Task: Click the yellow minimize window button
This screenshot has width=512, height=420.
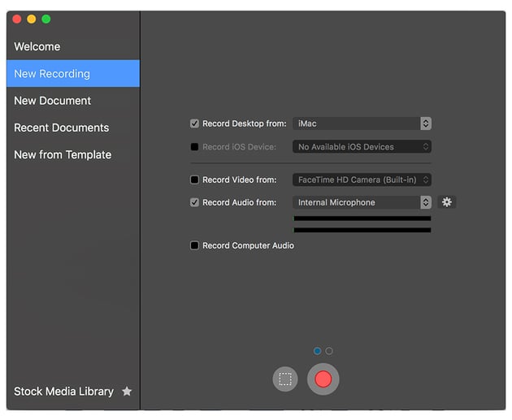Action: coord(32,19)
